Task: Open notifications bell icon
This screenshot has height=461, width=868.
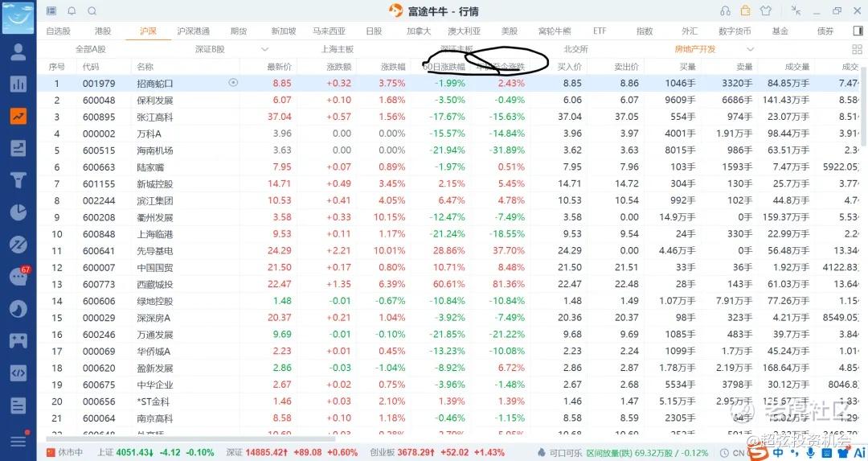Action: pyautogui.click(x=72, y=10)
